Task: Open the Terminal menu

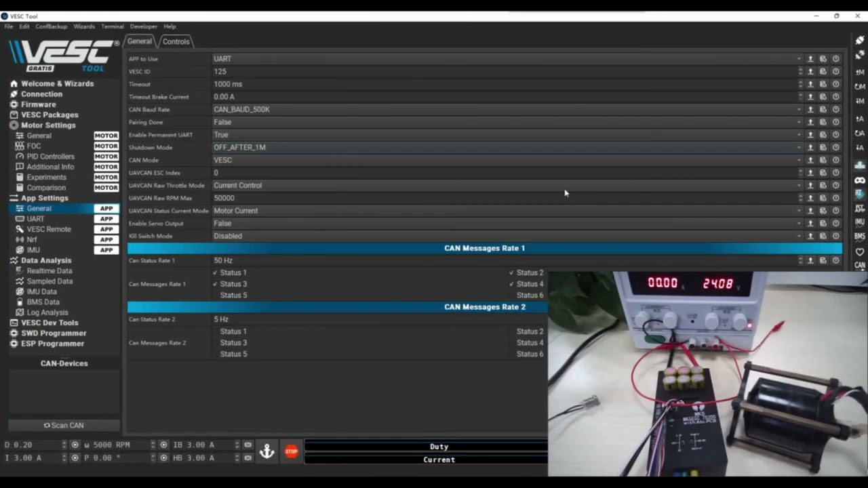Action: click(113, 26)
